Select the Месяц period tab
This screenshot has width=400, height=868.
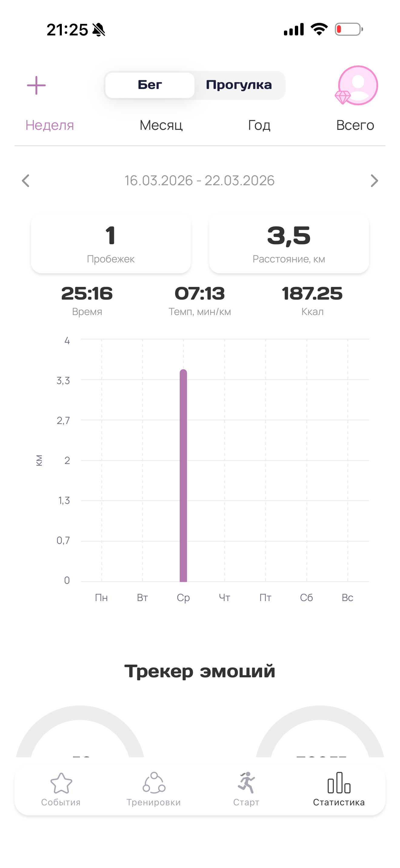[161, 125]
